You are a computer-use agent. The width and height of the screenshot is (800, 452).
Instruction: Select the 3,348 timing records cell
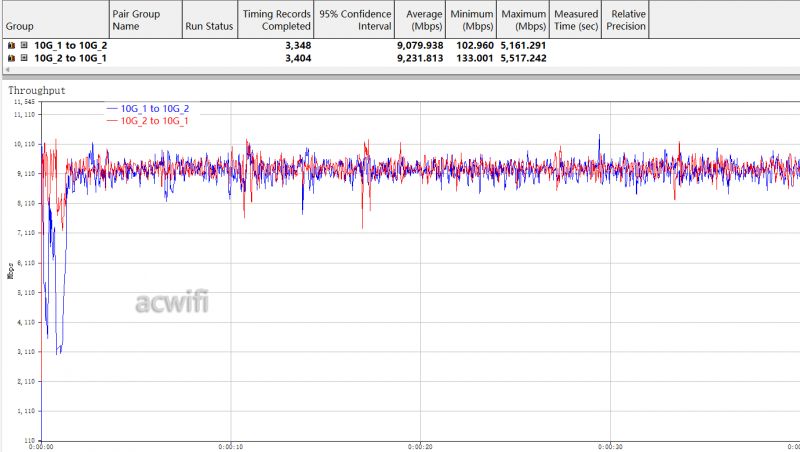coord(298,45)
